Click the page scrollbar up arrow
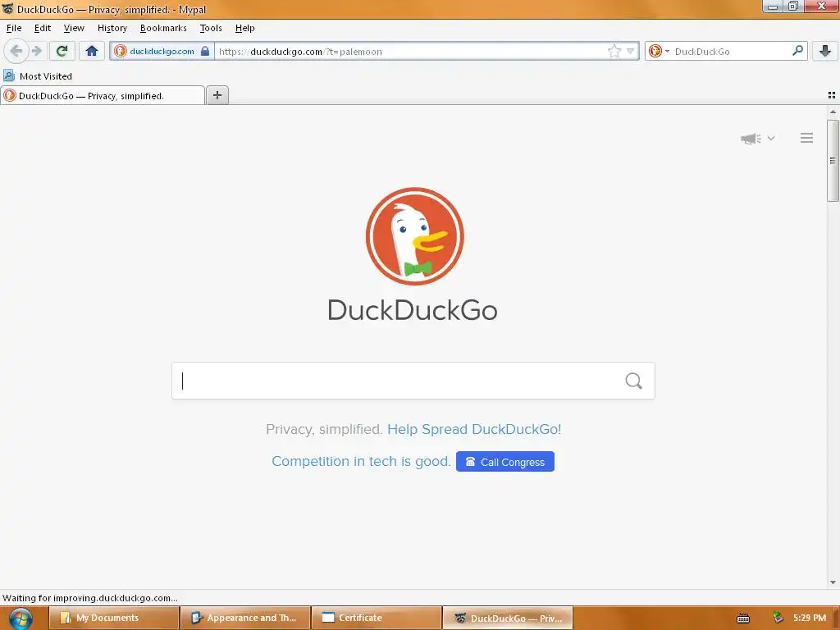 pyautogui.click(x=833, y=112)
